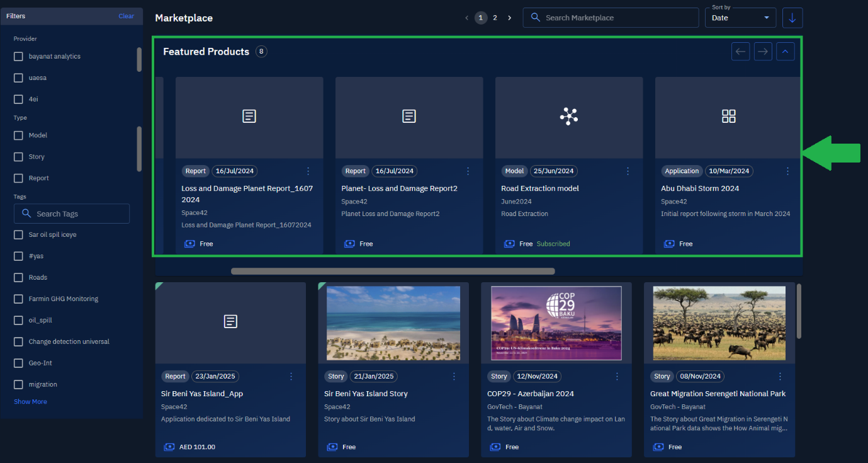
Task: Open the three-dot menu on COP29 Azerbaijan card
Action: pyautogui.click(x=617, y=376)
